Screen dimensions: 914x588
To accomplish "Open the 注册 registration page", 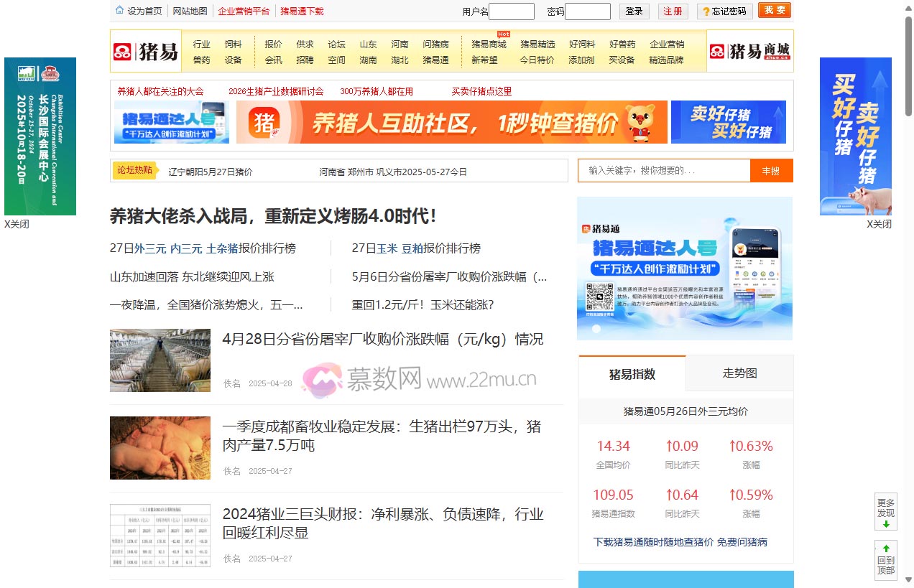I will click(673, 11).
